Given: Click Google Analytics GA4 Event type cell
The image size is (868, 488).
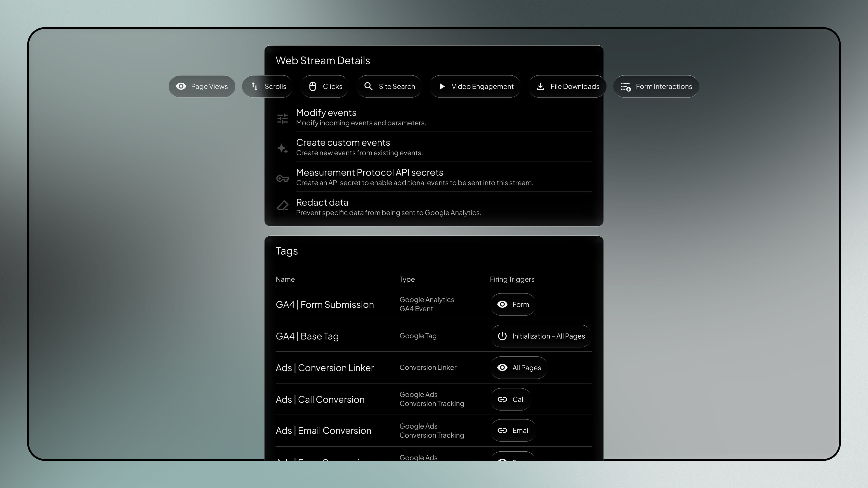Looking at the screenshot, I should click(x=427, y=304).
